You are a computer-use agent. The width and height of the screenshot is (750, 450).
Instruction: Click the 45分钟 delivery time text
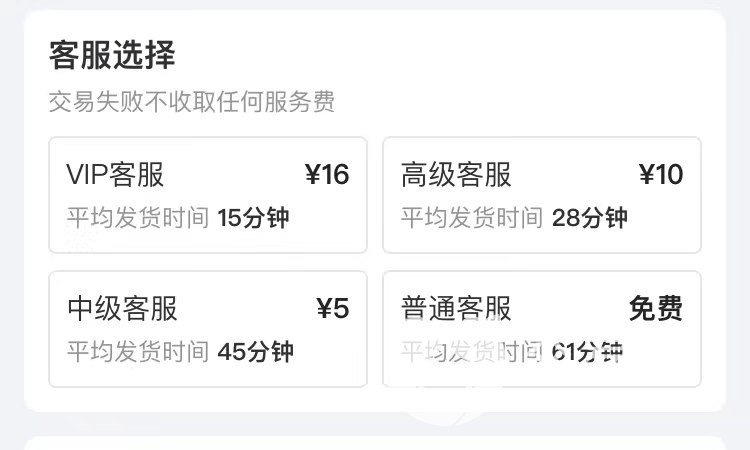(255, 352)
